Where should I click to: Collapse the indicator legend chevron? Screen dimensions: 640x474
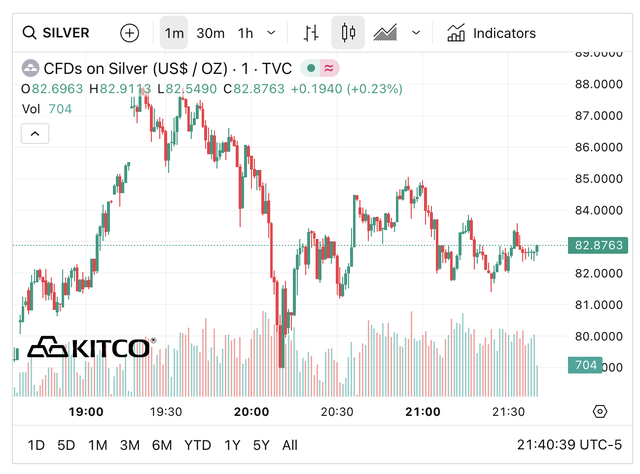point(34,133)
